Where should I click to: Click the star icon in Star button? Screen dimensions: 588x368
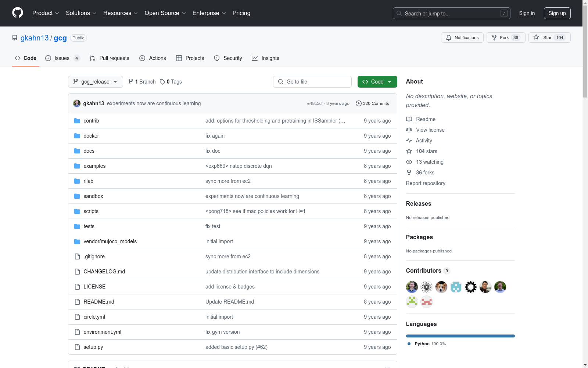[536, 38]
